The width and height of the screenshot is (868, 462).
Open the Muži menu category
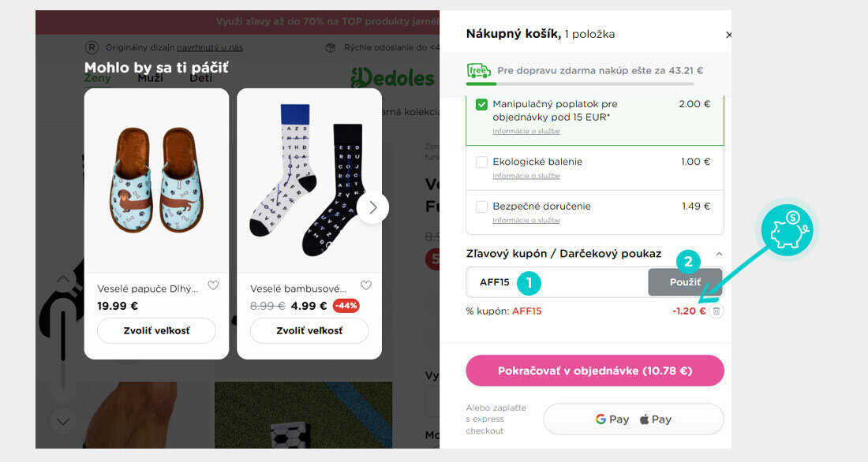(150, 78)
